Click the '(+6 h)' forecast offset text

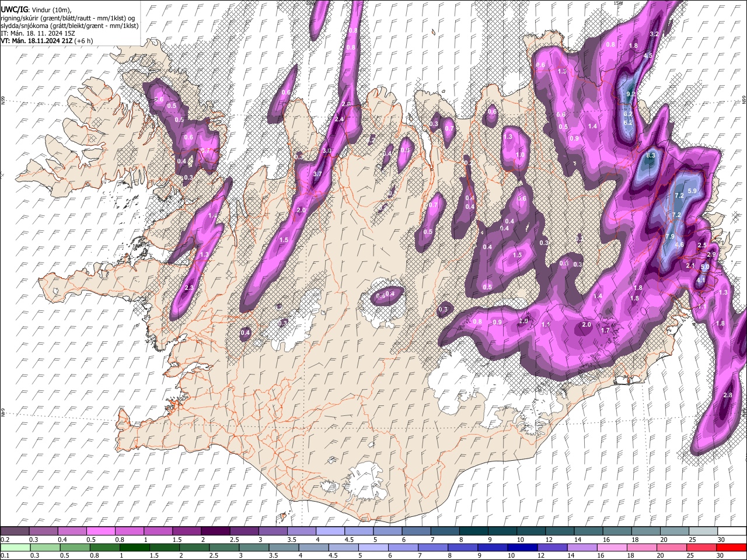tap(83, 41)
